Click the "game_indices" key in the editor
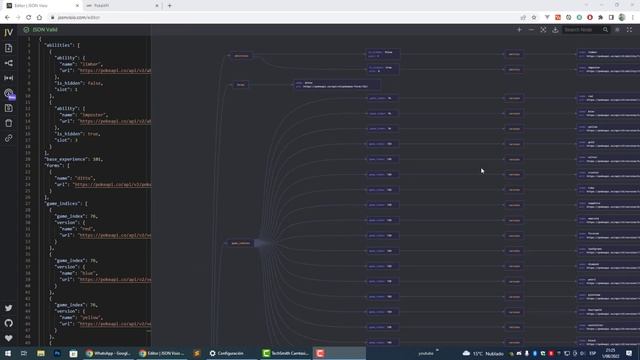This screenshot has height=360, width=640. (x=63, y=203)
